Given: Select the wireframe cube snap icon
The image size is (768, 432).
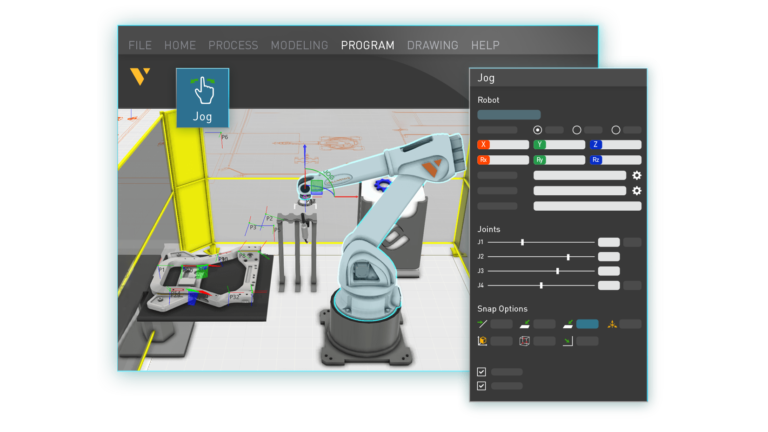Looking at the screenshot, I should (x=525, y=341).
